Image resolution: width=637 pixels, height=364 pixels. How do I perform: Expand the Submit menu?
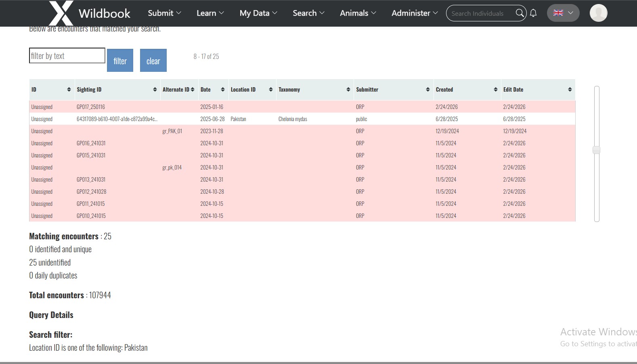164,13
